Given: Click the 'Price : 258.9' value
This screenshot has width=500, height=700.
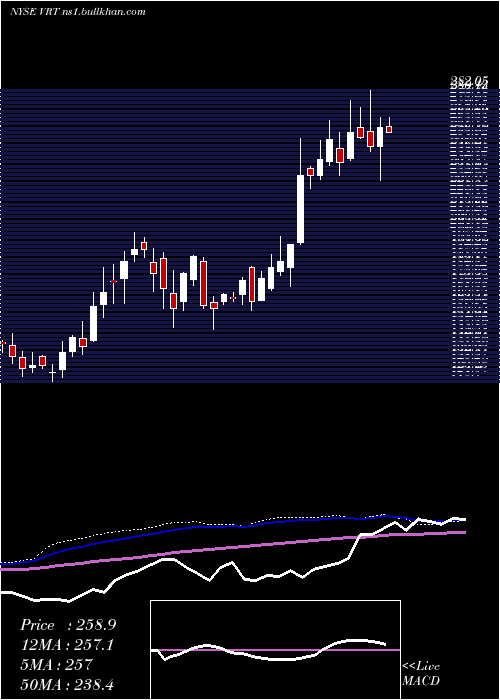Looking at the screenshot, I should click(68, 625).
